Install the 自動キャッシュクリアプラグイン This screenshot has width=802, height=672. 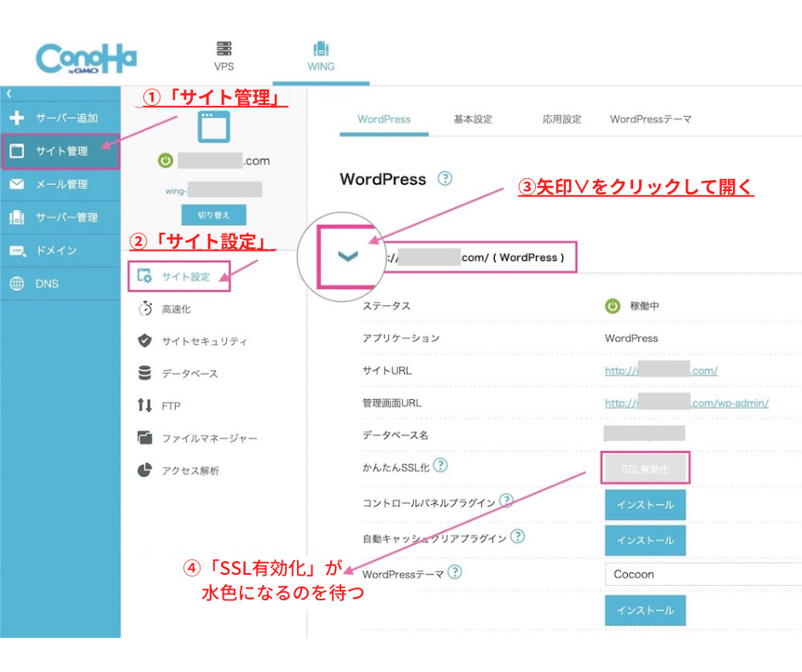[645, 541]
